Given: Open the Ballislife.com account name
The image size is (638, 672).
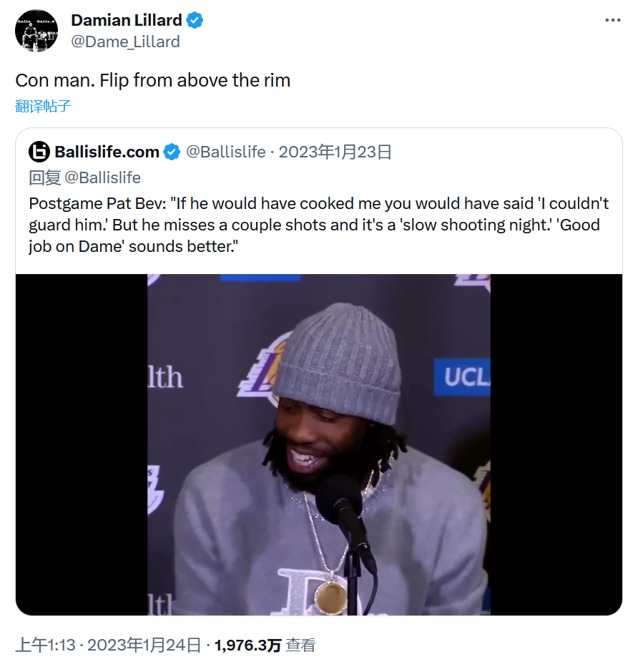Looking at the screenshot, I should click(x=107, y=152).
